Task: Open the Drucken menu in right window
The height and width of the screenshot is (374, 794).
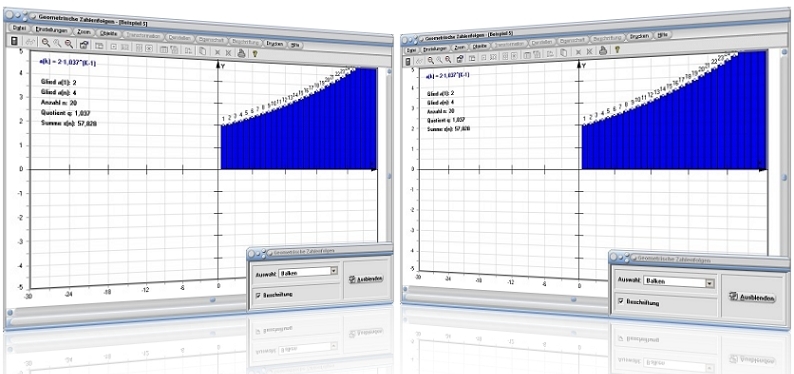Action: pos(640,37)
